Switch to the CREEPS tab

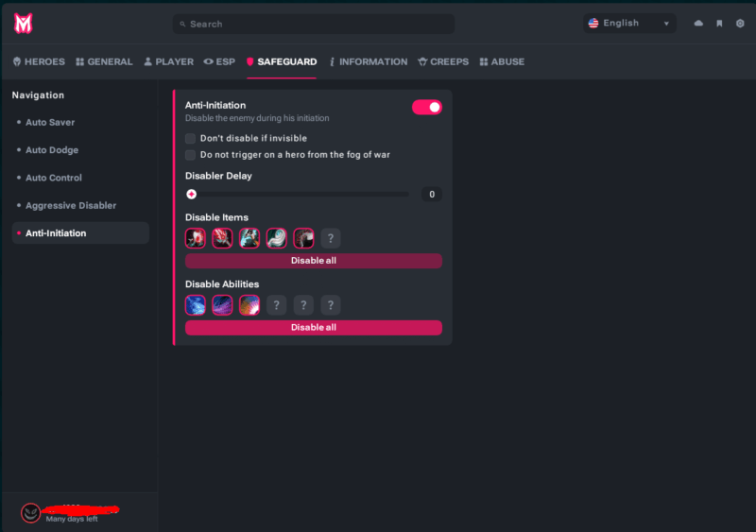[443, 61]
